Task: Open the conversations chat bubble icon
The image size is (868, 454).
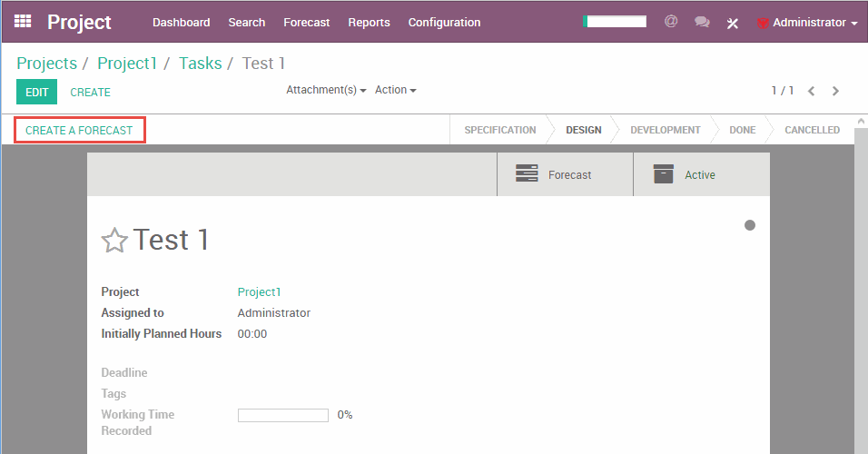Action: 702,22
